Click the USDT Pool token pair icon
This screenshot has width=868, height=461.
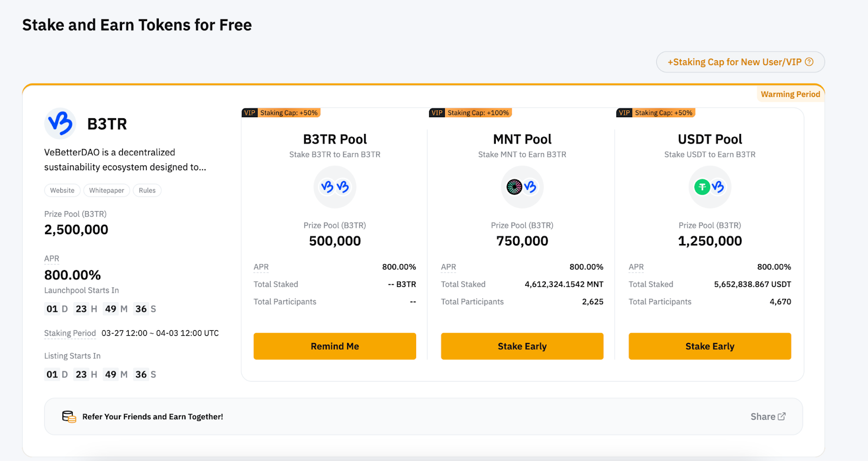[710, 187]
